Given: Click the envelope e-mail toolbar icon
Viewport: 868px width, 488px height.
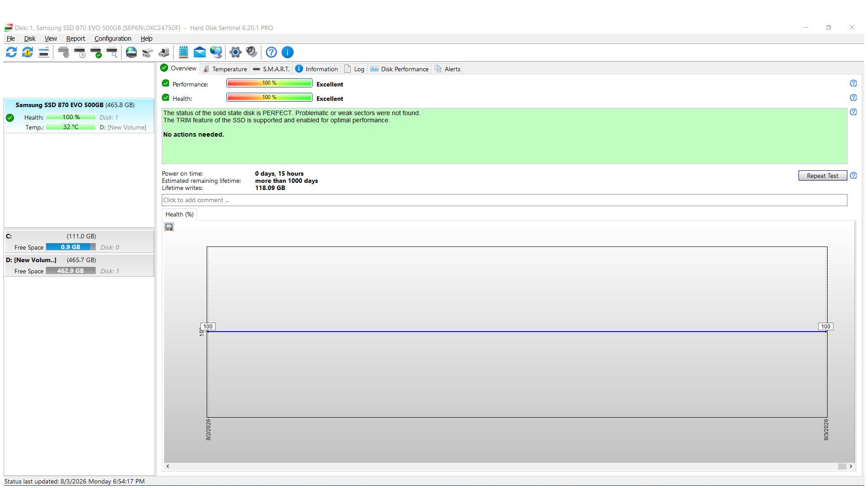Looking at the screenshot, I should coord(200,52).
